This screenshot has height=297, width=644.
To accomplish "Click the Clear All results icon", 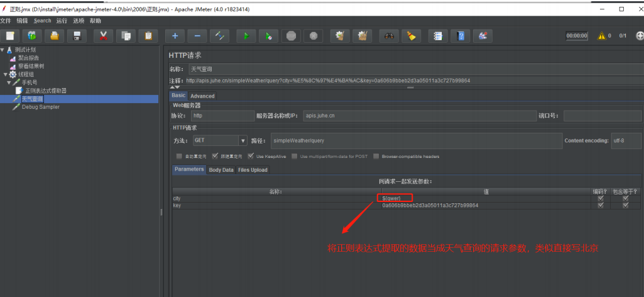I will point(363,36).
